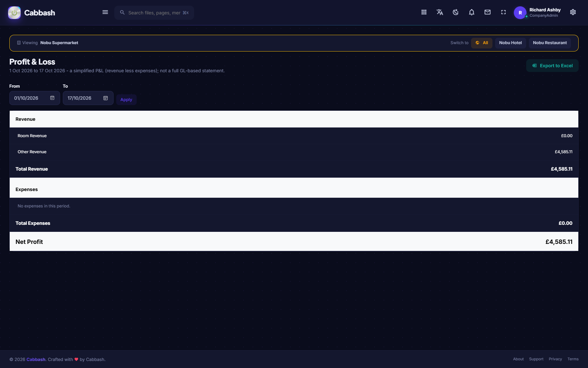The width and height of the screenshot is (588, 368).
Task: Click the Expenses section header
Action: pyautogui.click(x=294, y=188)
